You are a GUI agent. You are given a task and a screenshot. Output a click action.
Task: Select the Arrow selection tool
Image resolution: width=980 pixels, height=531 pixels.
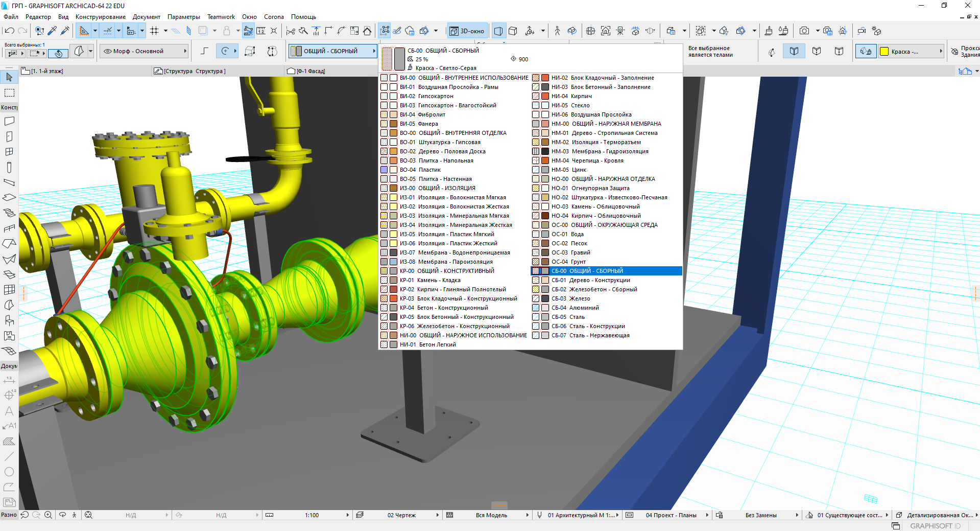(9, 77)
